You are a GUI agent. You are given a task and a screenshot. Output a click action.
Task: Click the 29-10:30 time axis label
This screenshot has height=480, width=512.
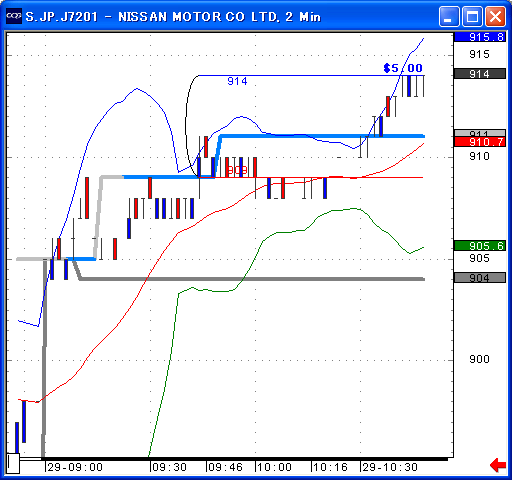pos(390,467)
